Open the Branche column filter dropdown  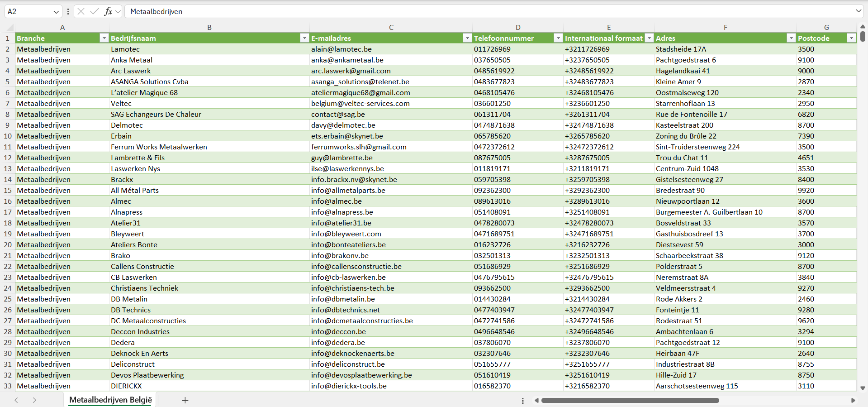tap(104, 38)
